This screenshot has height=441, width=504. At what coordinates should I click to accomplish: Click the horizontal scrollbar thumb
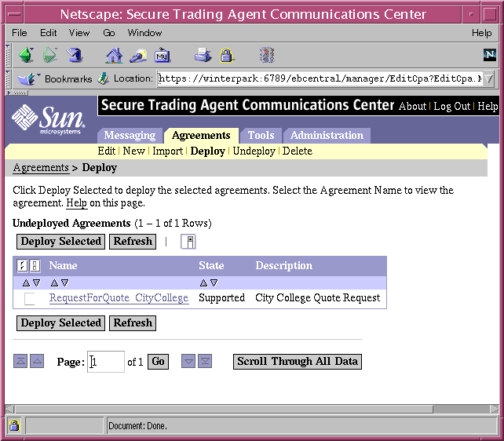pos(224,409)
